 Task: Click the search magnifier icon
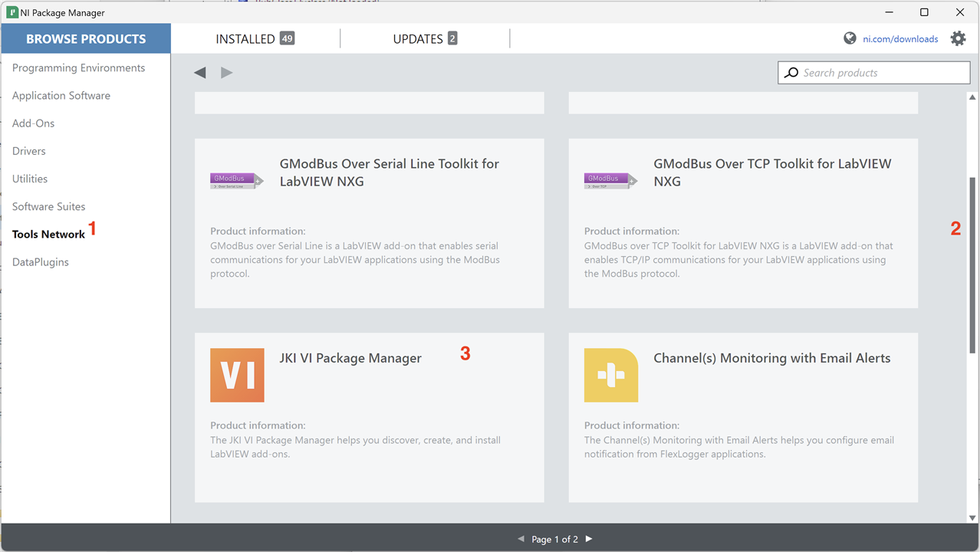click(x=791, y=73)
